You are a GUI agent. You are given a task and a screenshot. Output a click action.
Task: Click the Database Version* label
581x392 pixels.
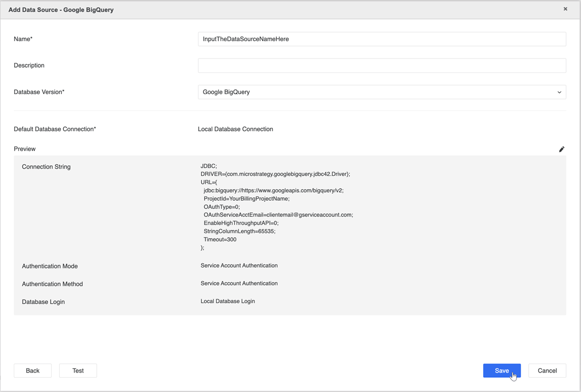(x=39, y=92)
